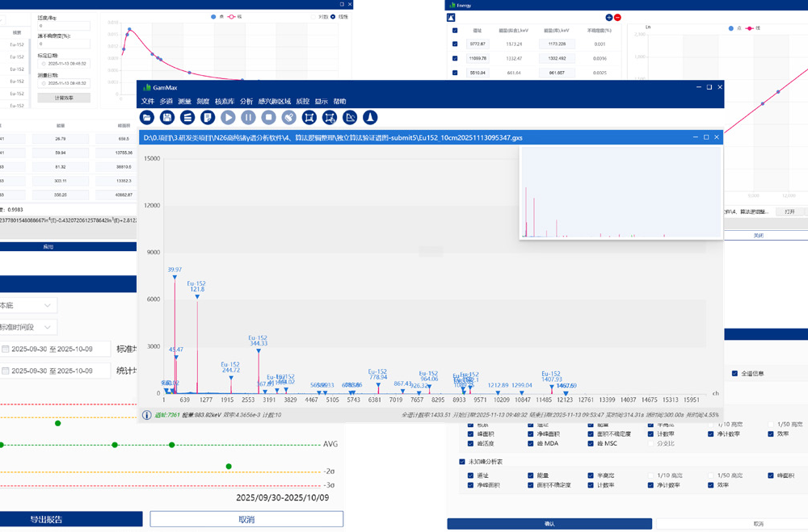
Task: Start acquisition with the play icon
Action: [228, 117]
